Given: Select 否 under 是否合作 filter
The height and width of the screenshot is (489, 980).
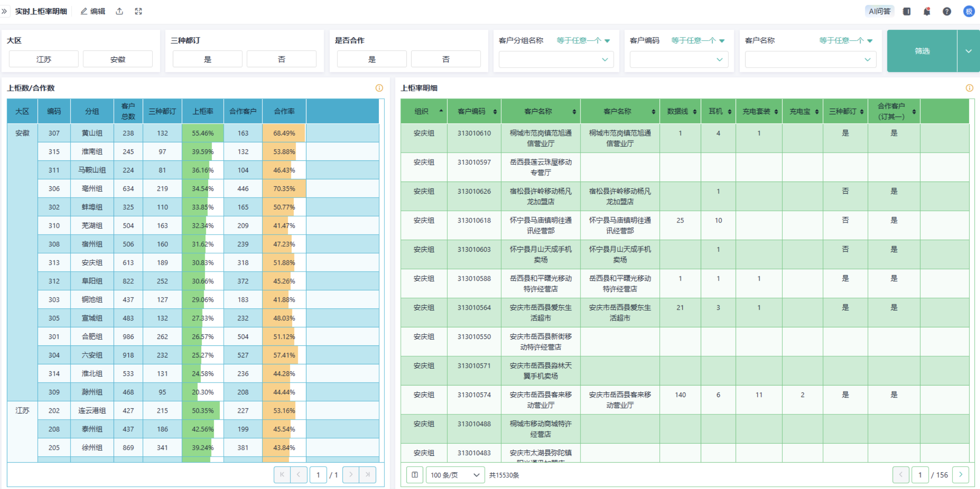Looking at the screenshot, I should 446,59.
